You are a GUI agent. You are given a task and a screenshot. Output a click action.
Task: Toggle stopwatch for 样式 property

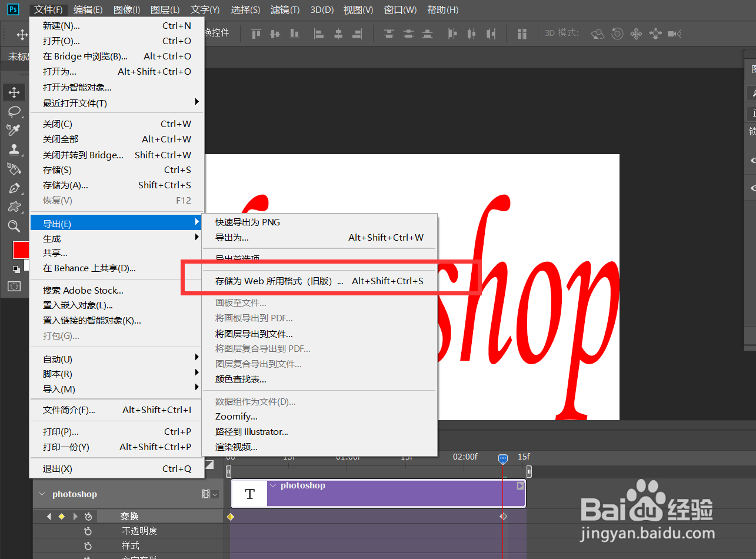tap(88, 546)
